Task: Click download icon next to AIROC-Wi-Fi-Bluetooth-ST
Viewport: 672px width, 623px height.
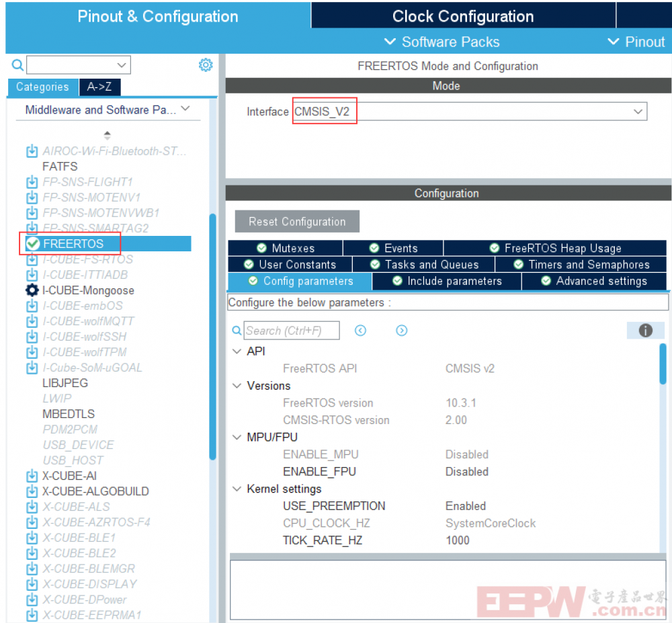Action: [x=32, y=151]
